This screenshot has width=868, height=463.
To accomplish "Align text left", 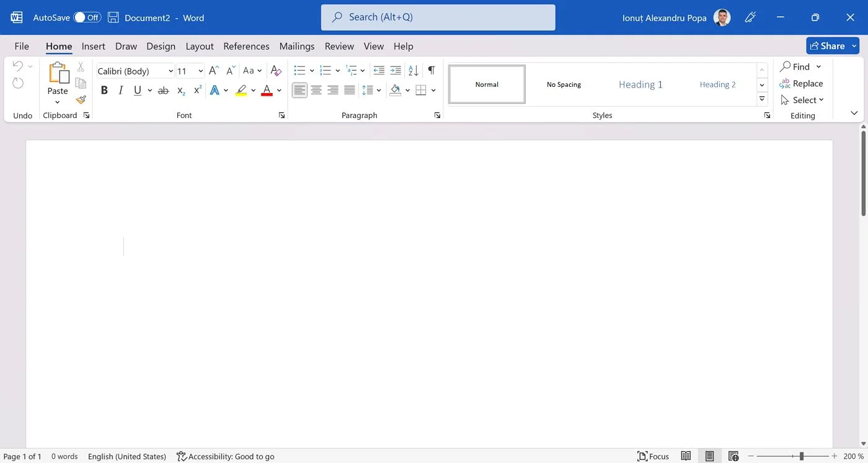I will [x=299, y=91].
